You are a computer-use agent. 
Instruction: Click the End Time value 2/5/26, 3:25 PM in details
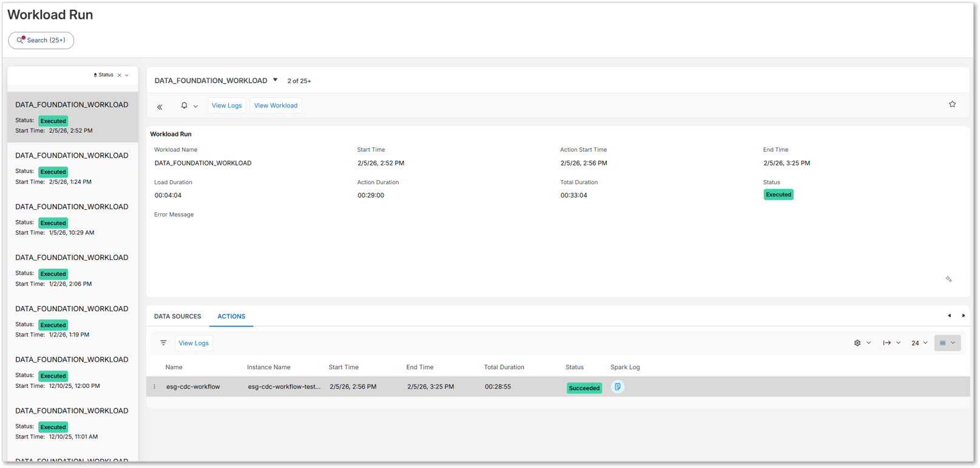786,163
